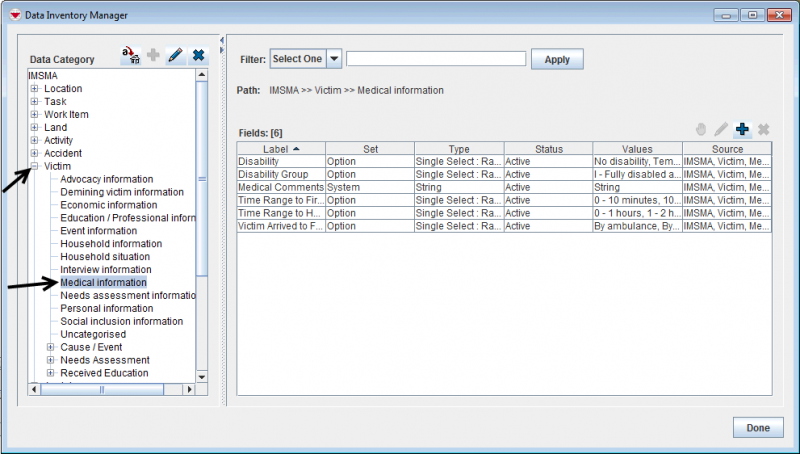800x454 pixels.
Task: Click the grey add category plus icon
Action: pos(153,56)
